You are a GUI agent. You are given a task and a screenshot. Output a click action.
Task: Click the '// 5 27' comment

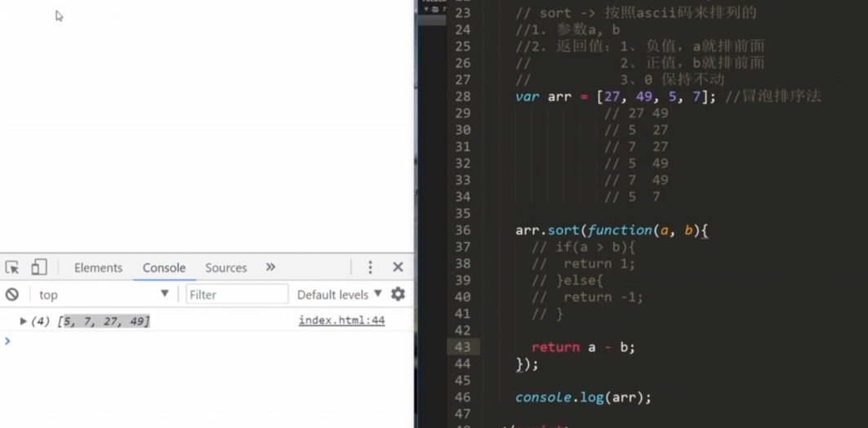tap(637, 130)
